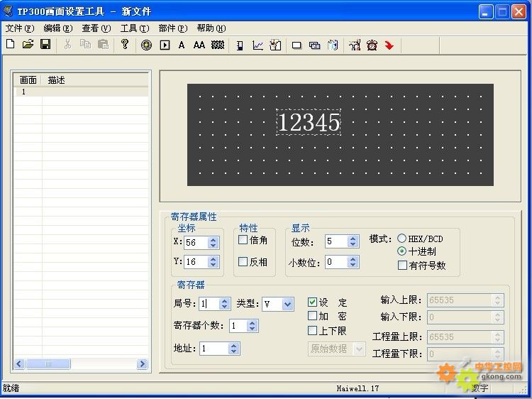
Task: Click the copy screen icon
Action: pos(314,45)
